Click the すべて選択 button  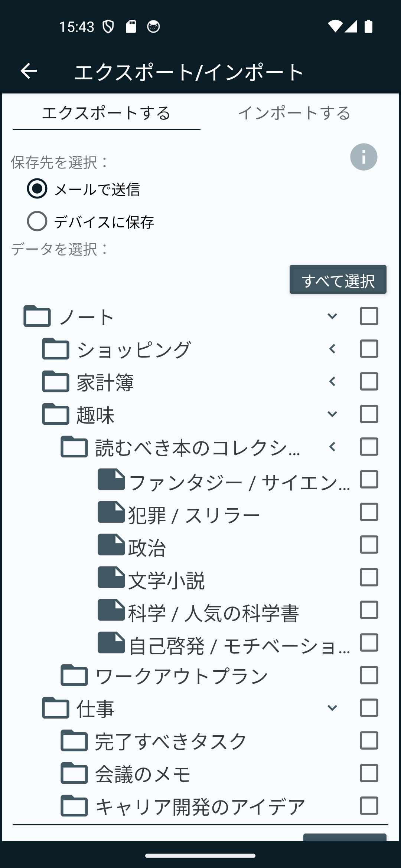coord(338,279)
